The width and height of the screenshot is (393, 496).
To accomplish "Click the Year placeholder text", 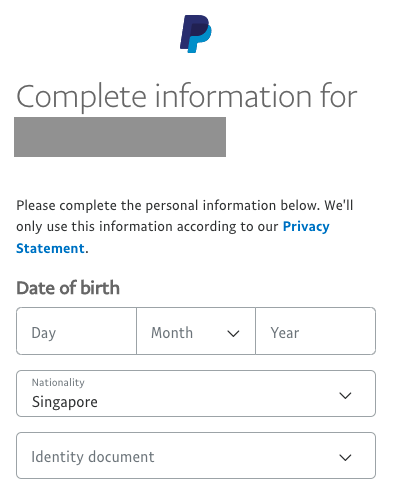I will (285, 333).
